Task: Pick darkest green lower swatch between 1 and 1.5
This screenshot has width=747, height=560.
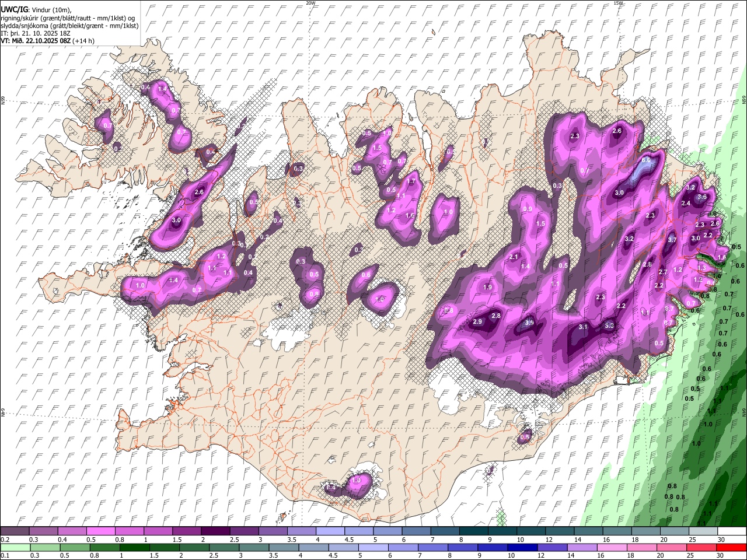Action: pos(134,547)
